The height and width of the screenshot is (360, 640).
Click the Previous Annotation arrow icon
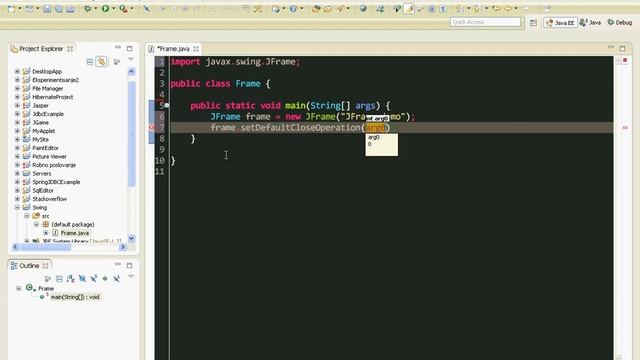[476, 9]
